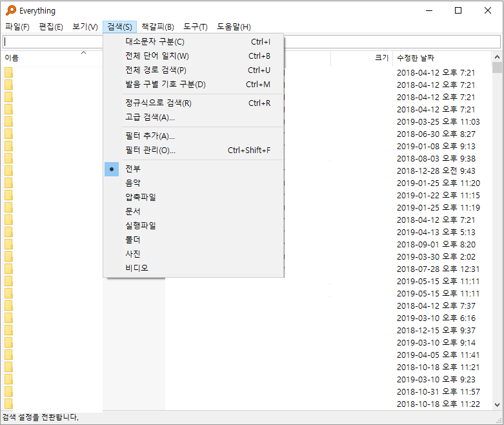The height and width of the screenshot is (425, 504).
Task: Click folder icon of 2018-10-18 오후 11:21 row
Action: coord(8,367)
